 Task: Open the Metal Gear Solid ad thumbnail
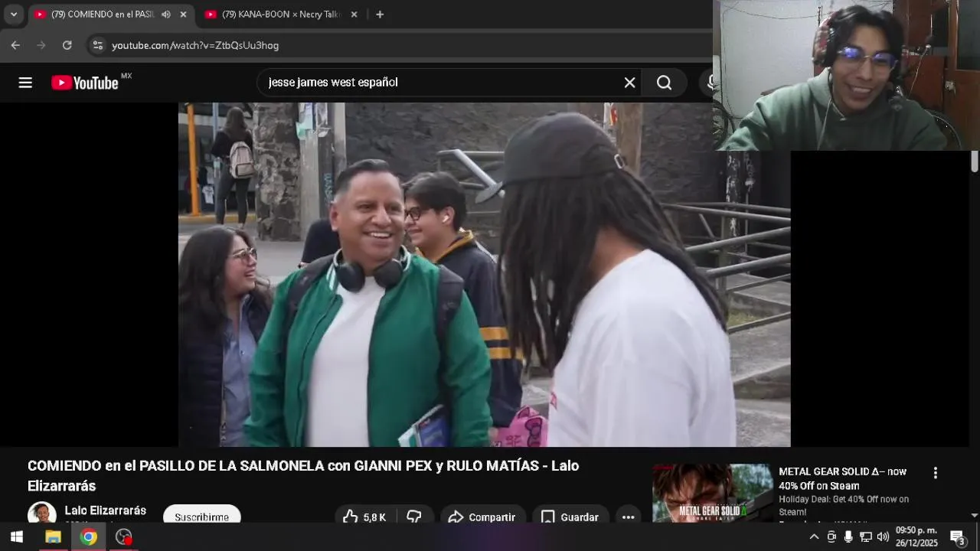coord(712,493)
